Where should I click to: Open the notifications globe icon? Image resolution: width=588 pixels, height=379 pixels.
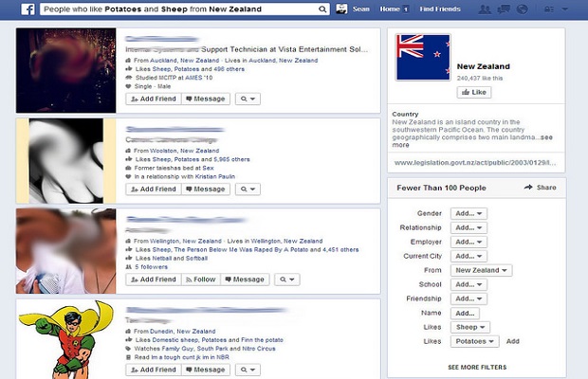tap(522, 9)
